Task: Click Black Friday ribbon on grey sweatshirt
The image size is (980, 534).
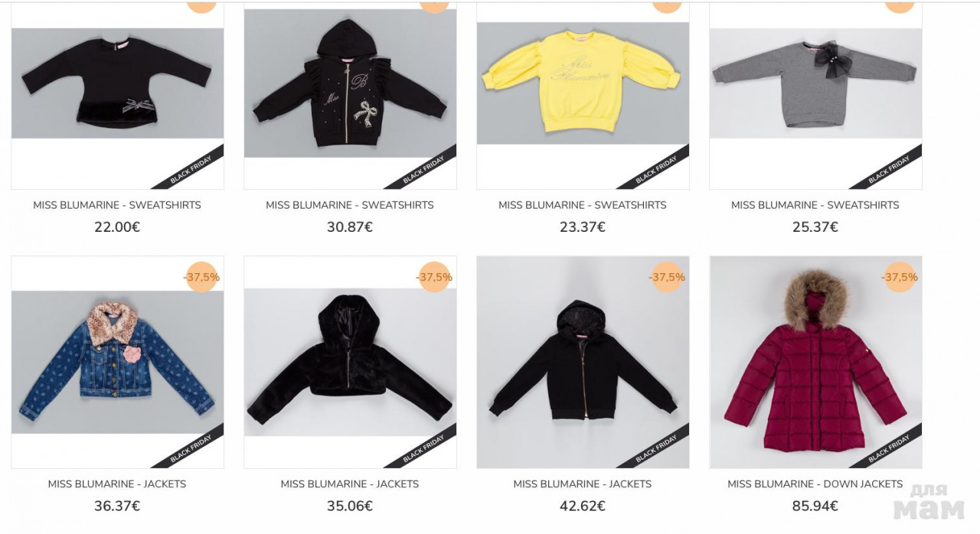Action: point(890,170)
